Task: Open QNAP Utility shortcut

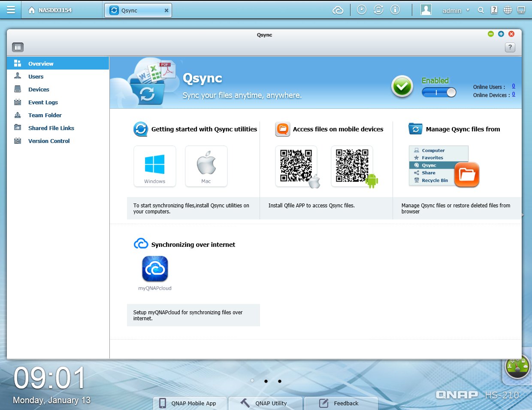Action: pos(266,403)
